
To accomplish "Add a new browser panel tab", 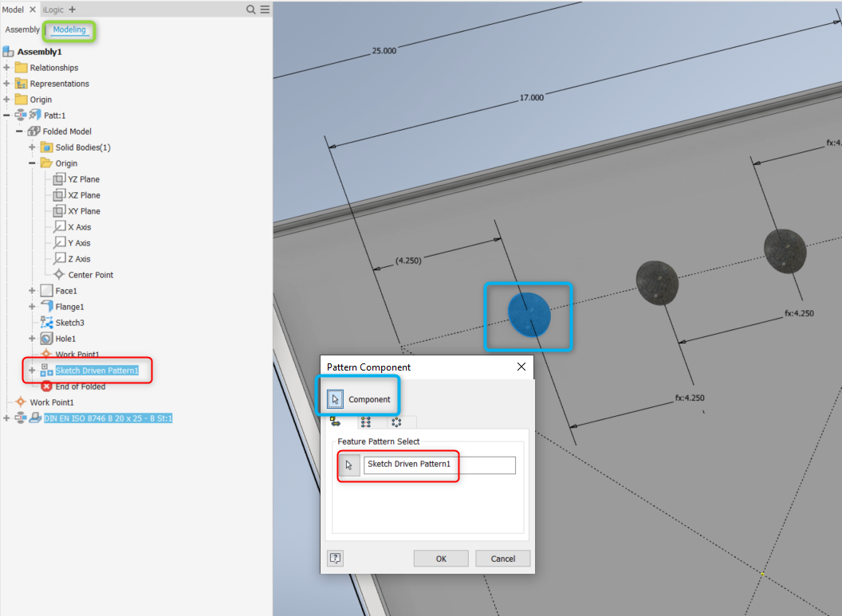I will click(73, 10).
